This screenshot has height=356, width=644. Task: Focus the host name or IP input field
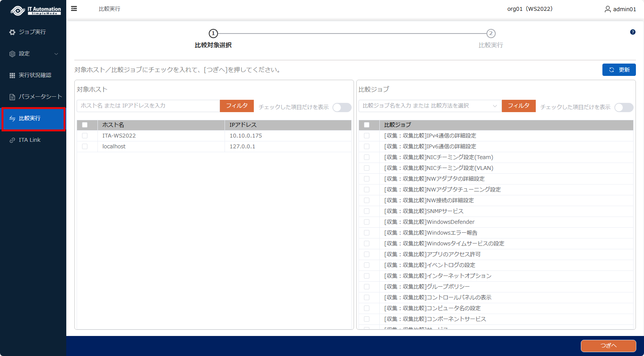point(148,106)
